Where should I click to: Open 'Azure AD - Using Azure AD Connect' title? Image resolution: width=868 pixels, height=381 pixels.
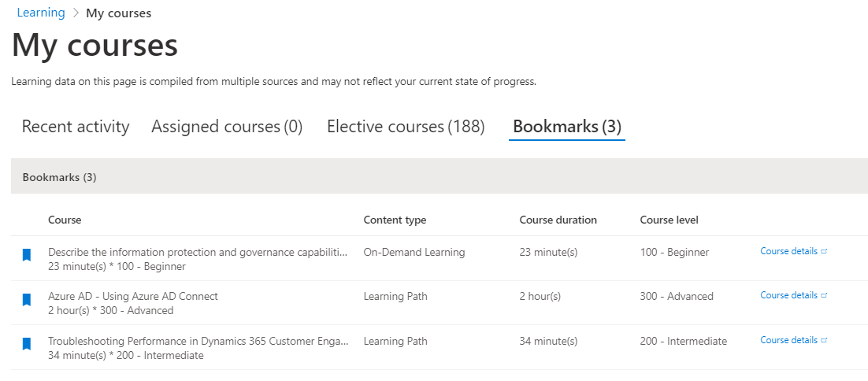[x=133, y=297]
